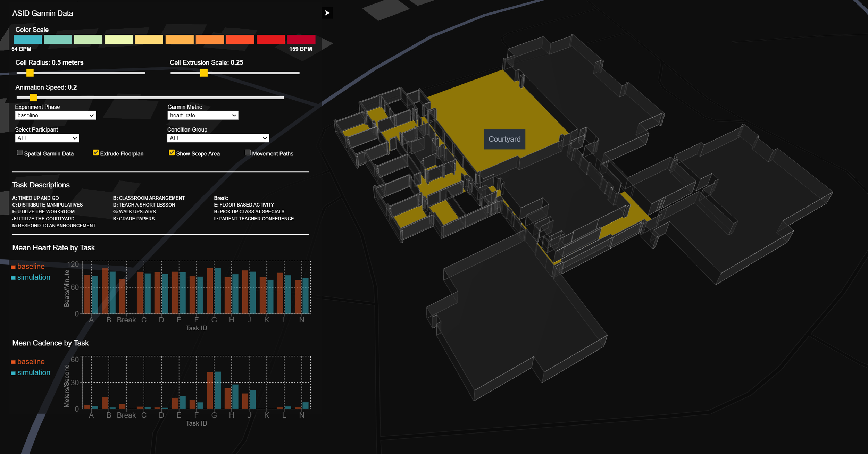Collapse panel with the arrow icon
This screenshot has height=454, width=868.
pyautogui.click(x=327, y=13)
